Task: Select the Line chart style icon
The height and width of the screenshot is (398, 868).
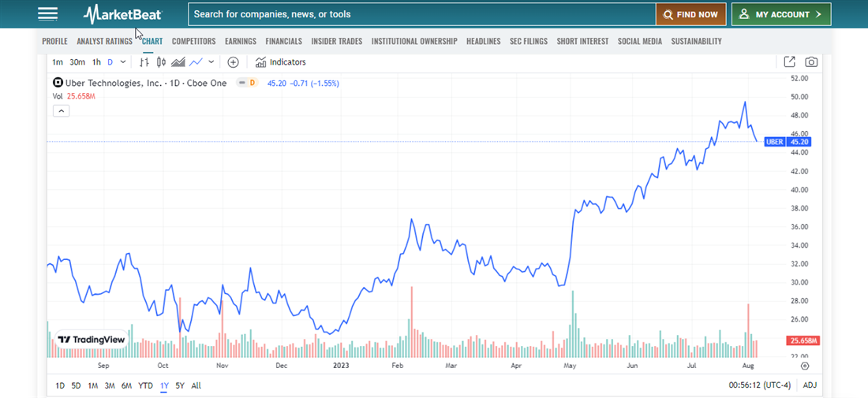Action: 196,62
